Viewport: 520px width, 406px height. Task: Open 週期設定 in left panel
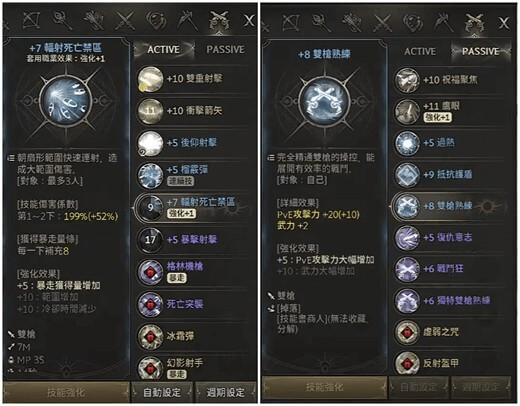[226, 392]
